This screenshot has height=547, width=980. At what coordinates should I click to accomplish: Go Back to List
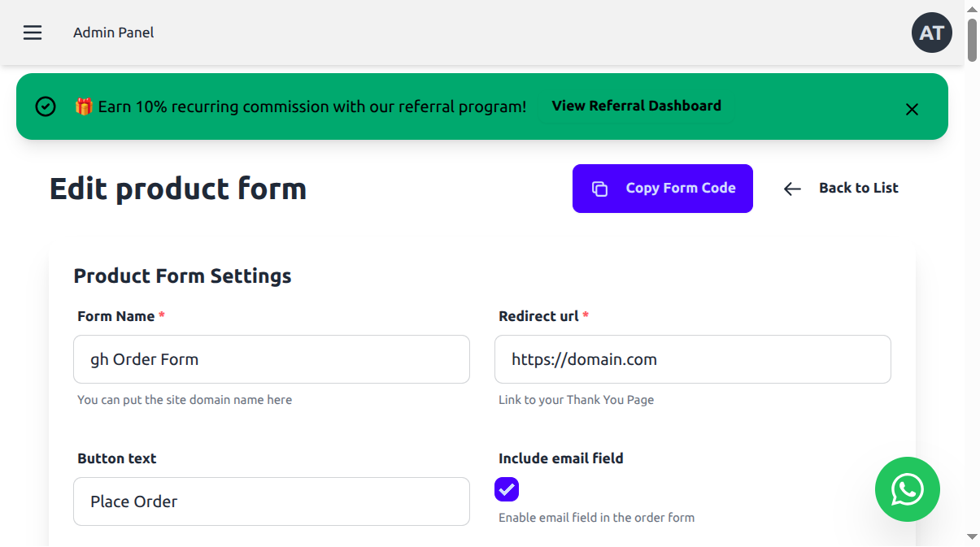coord(858,188)
